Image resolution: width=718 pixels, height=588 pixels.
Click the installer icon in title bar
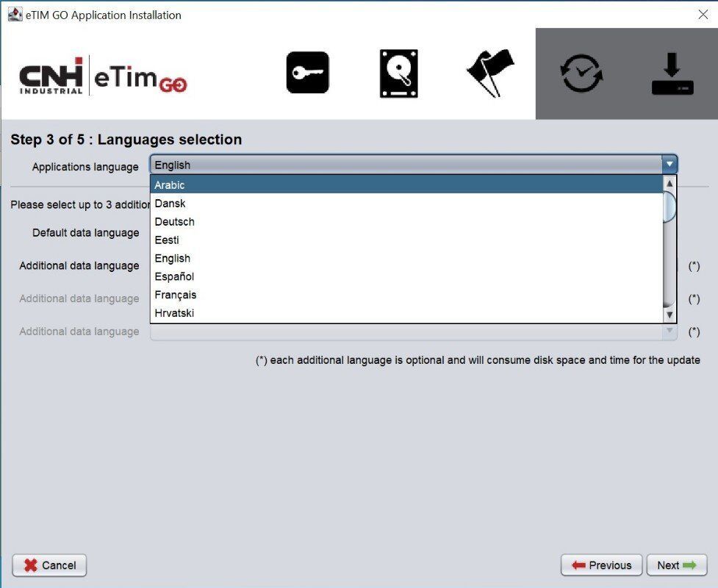[15, 14]
